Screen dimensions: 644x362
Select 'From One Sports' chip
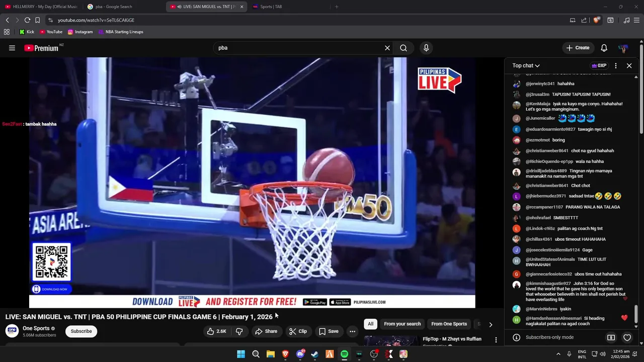[x=449, y=324]
